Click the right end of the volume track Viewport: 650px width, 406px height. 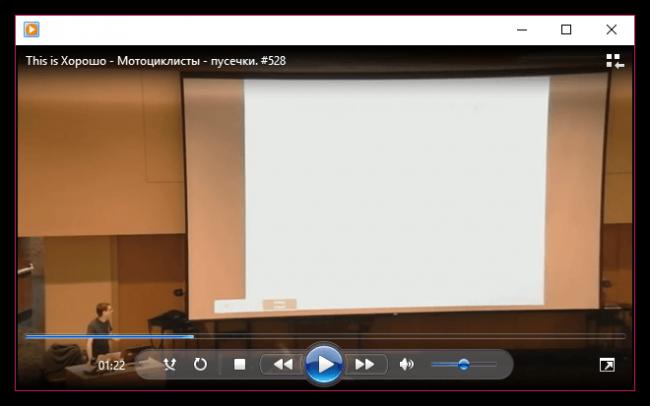[x=494, y=365]
